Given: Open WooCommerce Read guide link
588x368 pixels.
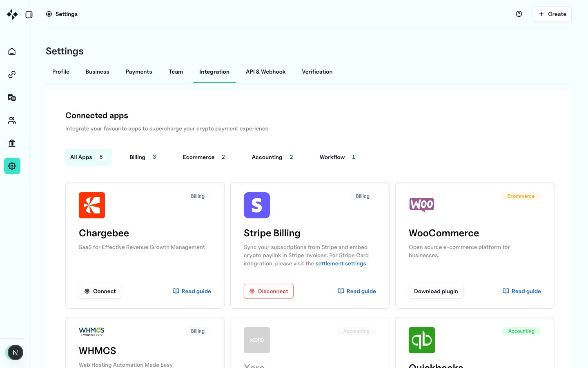Looking at the screenshot, I should pos(522,291).
